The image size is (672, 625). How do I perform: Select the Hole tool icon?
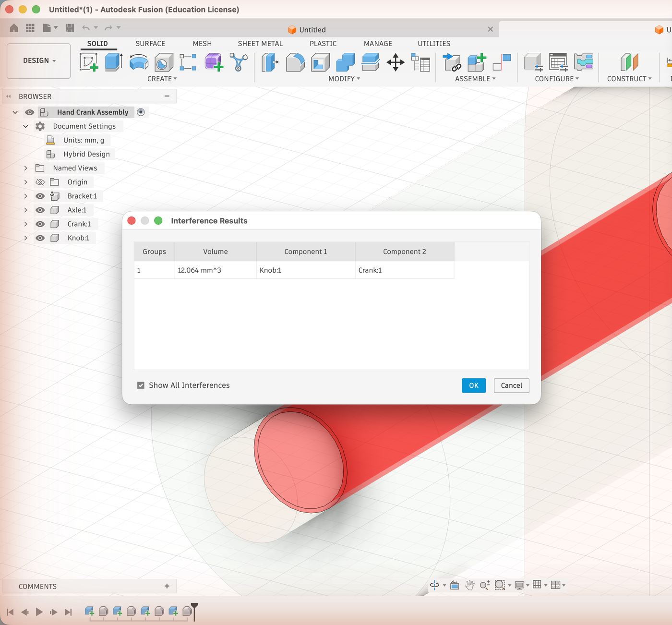(164, 62)
